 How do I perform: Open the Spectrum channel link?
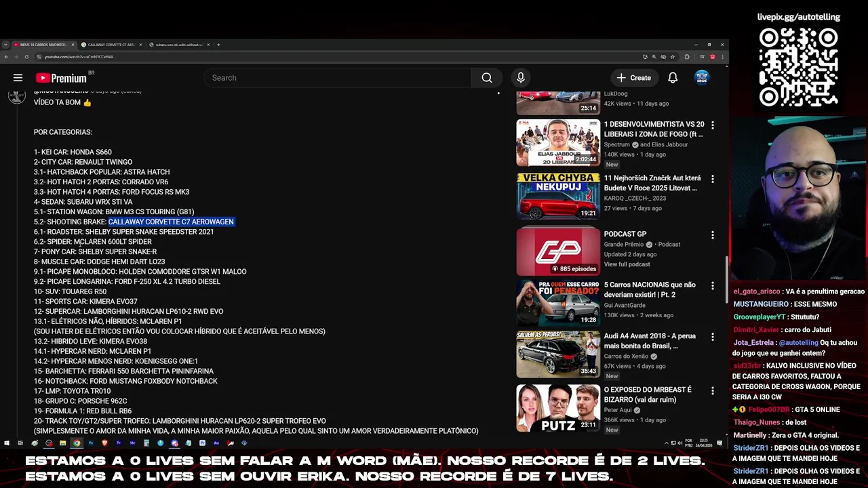(617, 144)
